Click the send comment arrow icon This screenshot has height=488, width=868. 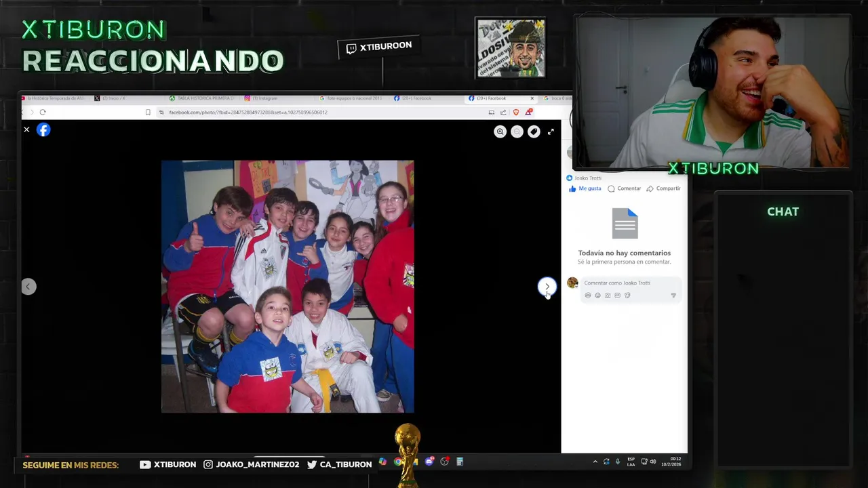coord(673,296)
